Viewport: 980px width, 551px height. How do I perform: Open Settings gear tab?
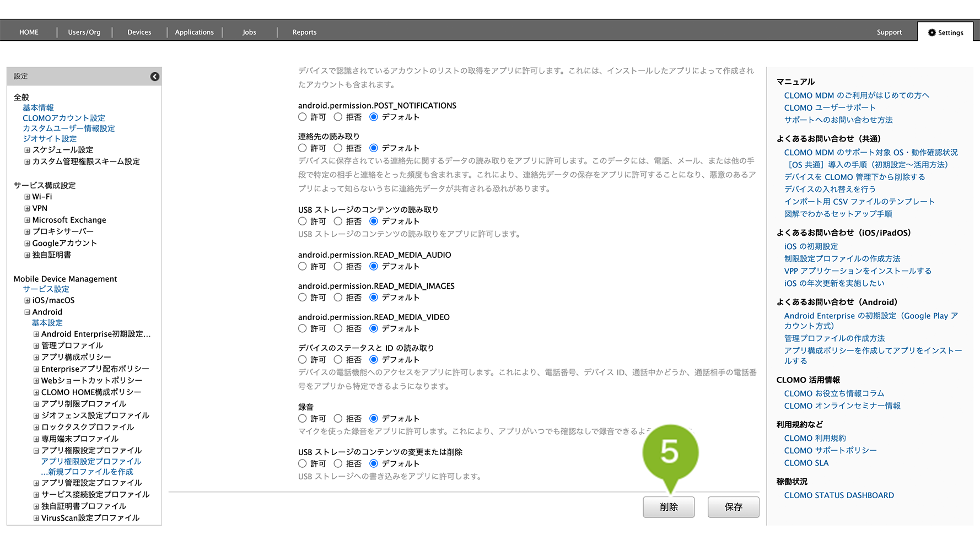945,33
